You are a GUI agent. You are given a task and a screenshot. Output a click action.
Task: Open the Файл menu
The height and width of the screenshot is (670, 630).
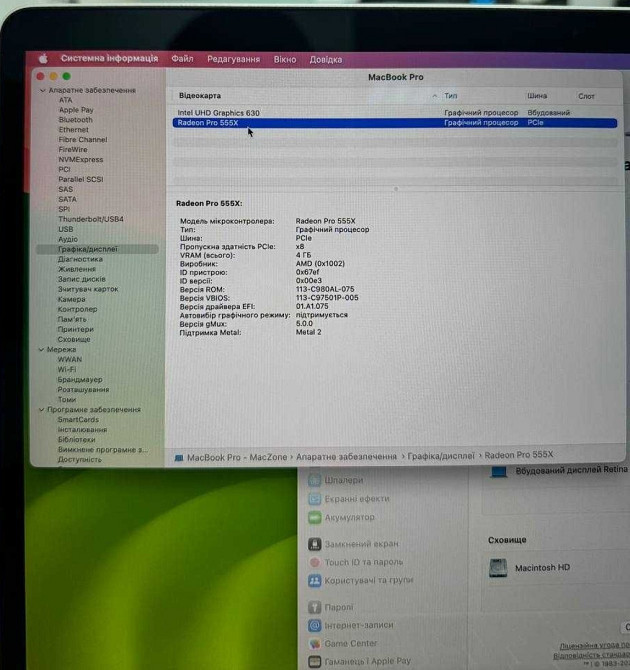(182, 59)
